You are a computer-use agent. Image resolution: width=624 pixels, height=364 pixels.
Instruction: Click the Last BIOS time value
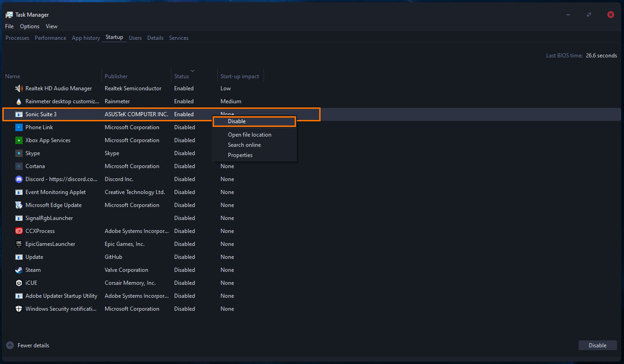[x=601, y=56]
